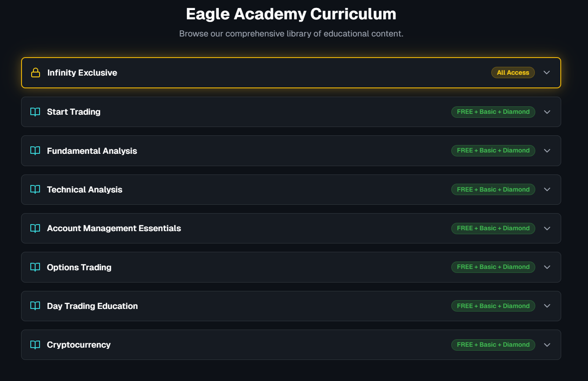588x381 pixels.
Task: Select the book icon next to Start Trading
Action: [x=35, y=112]
